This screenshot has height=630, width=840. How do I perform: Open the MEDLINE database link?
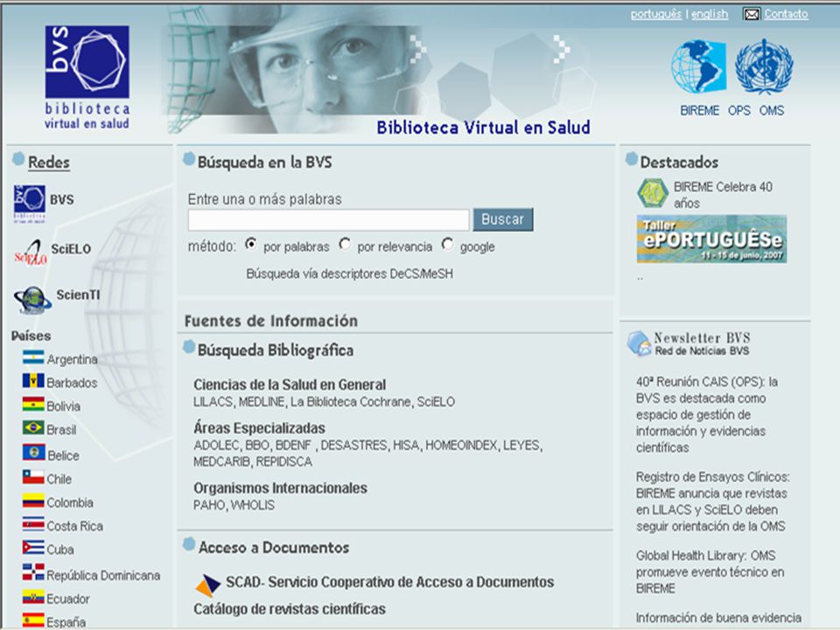262,402
